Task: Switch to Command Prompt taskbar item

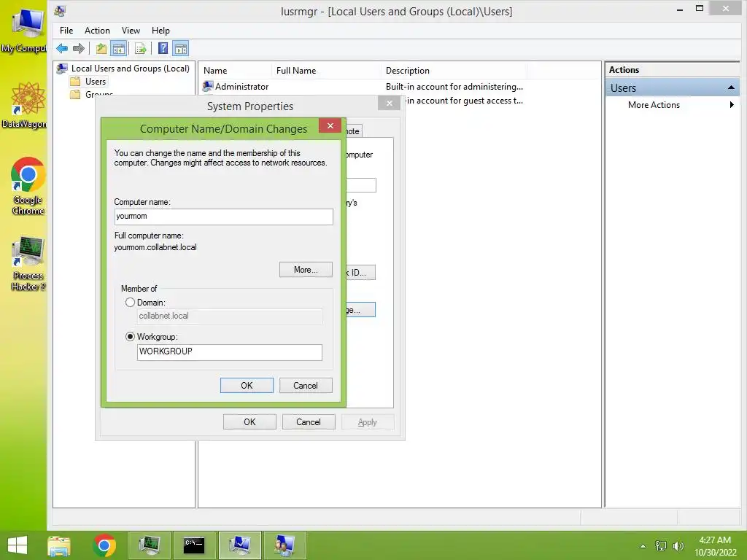Action: pos(194,545)
